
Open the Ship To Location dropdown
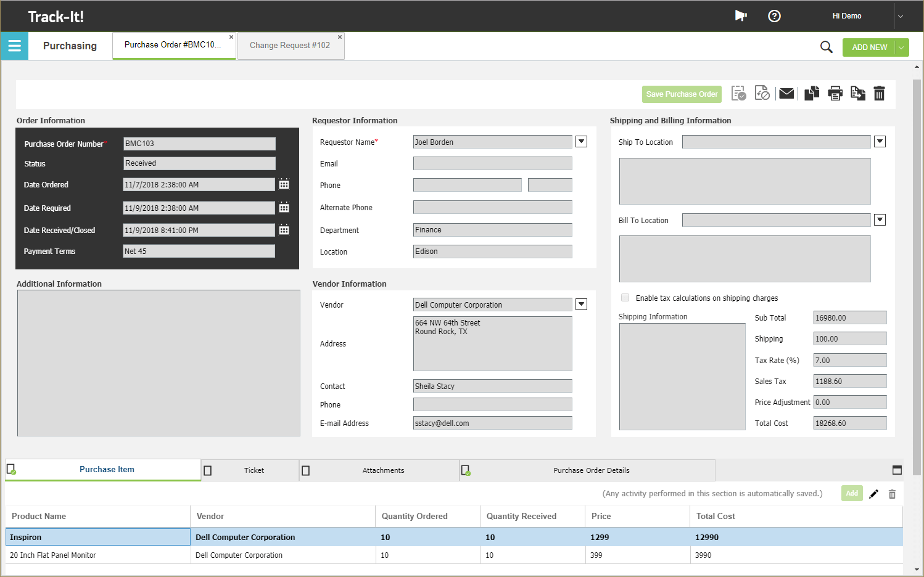(x=880, y=141)
